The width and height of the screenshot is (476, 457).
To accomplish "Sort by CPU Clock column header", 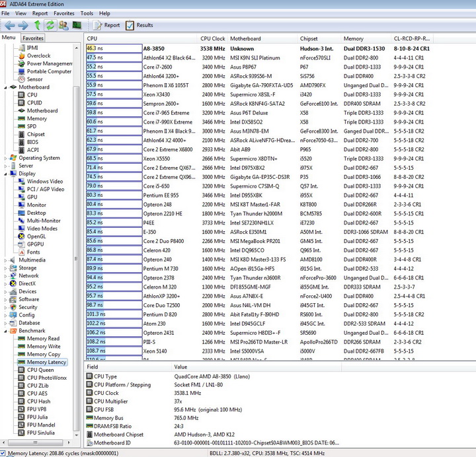I will tap(212, 39).
